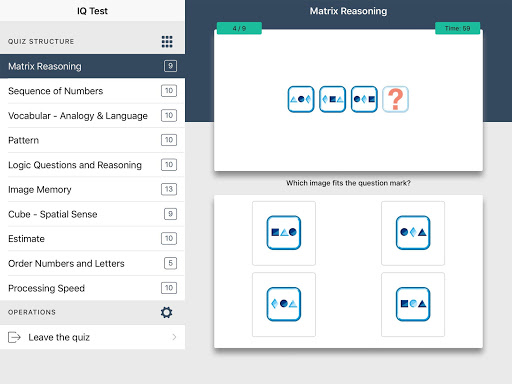Click the third matrix tile circle-diamond-square
Image resolution: width=512 pixels, height=384 pixels.
pos(364,99)
